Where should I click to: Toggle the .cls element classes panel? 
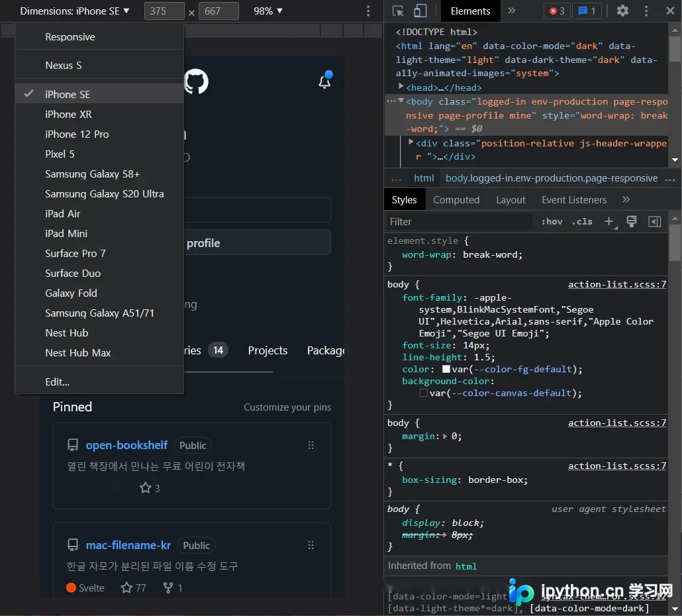(x=582, y=222)
